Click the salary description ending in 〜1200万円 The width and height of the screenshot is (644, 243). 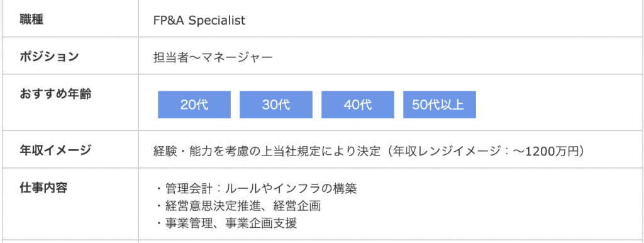click(x=369, y=151)
